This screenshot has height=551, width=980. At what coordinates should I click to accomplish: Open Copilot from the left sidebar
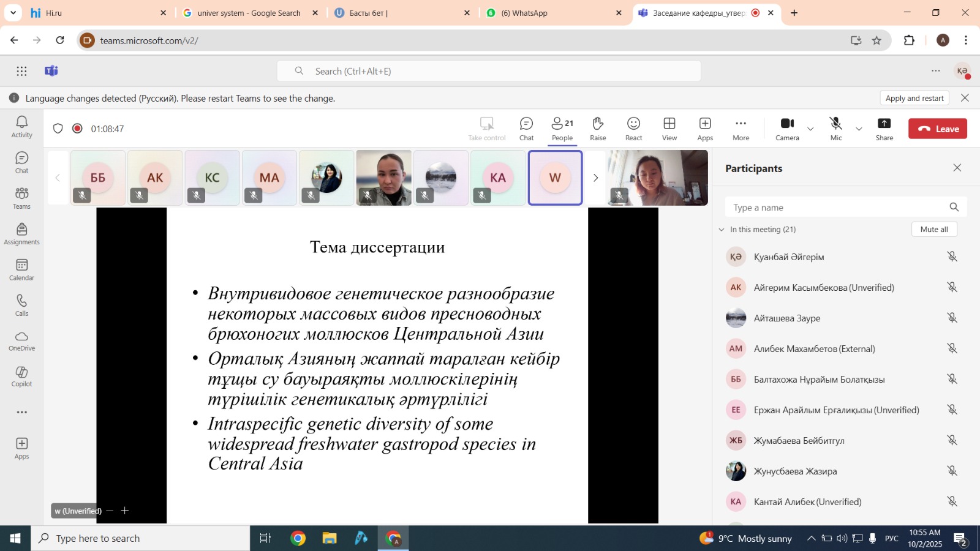coord(21,376)
